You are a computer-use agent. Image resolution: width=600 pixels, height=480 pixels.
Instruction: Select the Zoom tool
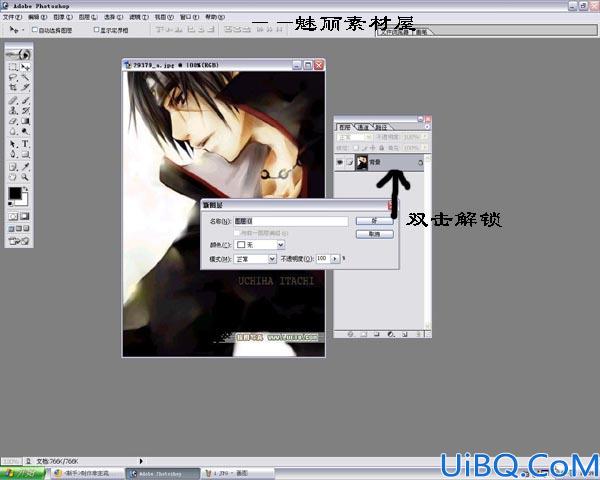(x=25, y=177)
